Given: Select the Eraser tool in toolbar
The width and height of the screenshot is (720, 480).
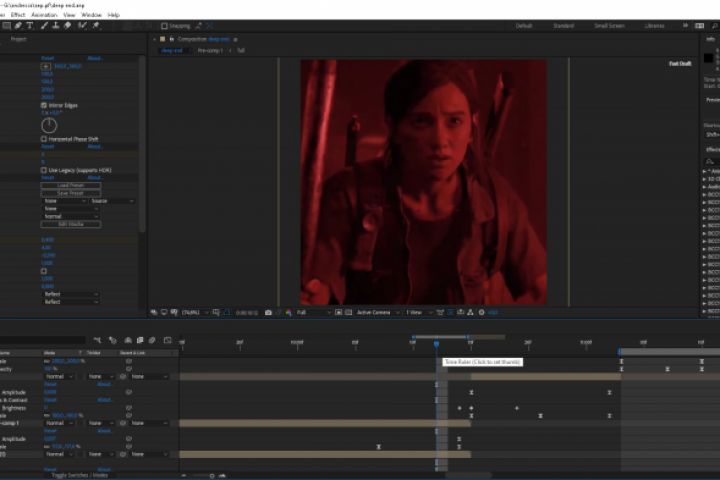Looking at the screenshot, I should point(67,25).
